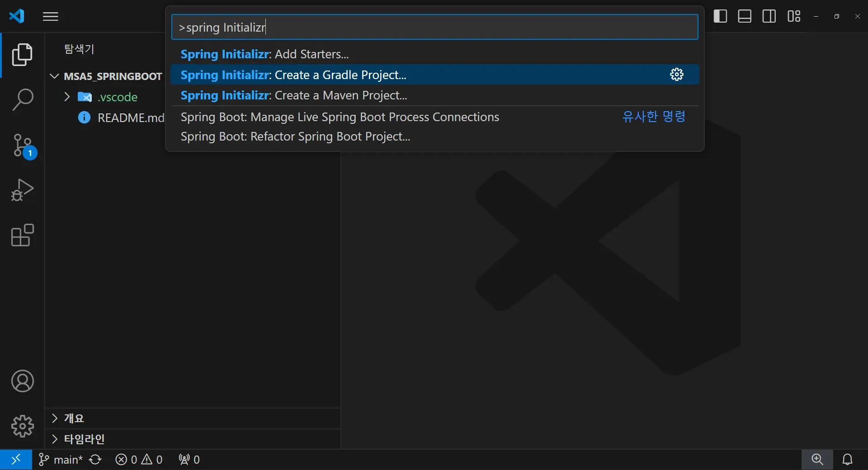
Task: Open the Run and Debug view
Action: 22,190
